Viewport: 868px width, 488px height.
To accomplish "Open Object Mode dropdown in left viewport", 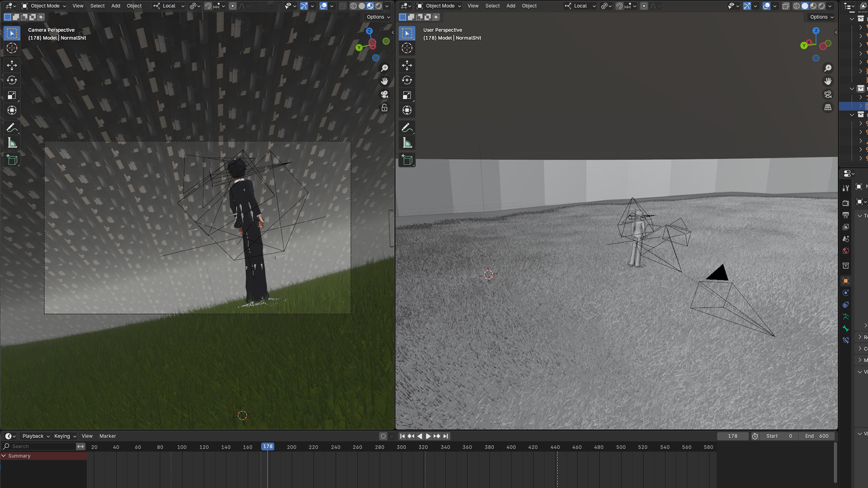I will tap(44, 6).
